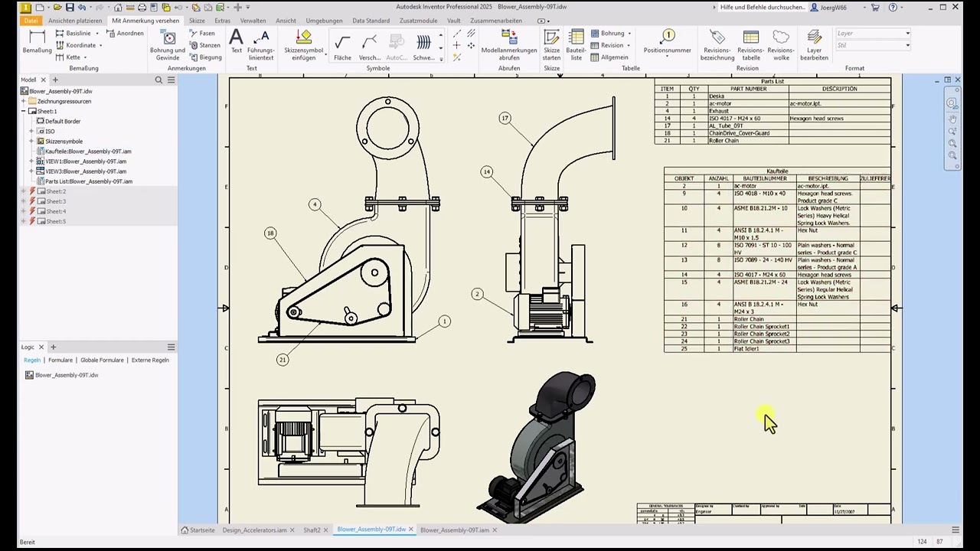Select the Positionsnummer balloon tool
The width and height of the screenshot is (980, 551).
668,42
